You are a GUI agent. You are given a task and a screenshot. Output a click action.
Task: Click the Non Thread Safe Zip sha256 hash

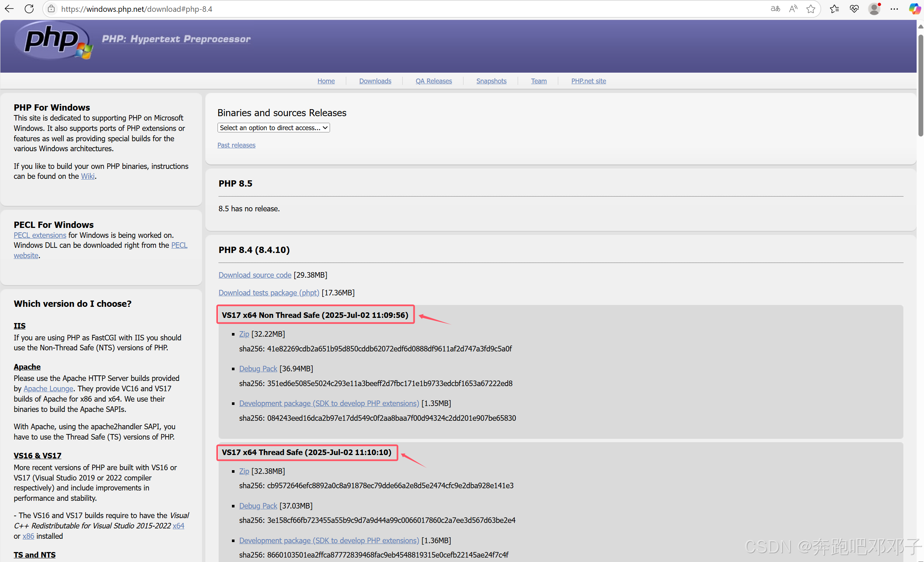pos(389,348)
